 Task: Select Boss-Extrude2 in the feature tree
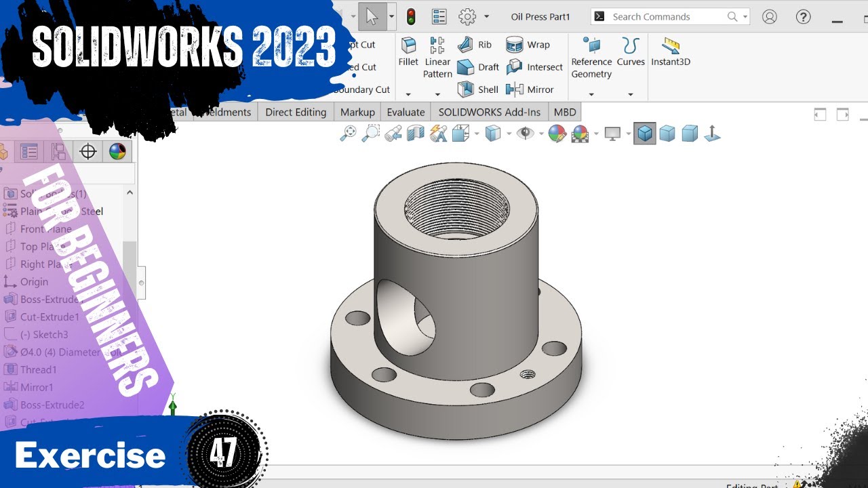point(44,405)
